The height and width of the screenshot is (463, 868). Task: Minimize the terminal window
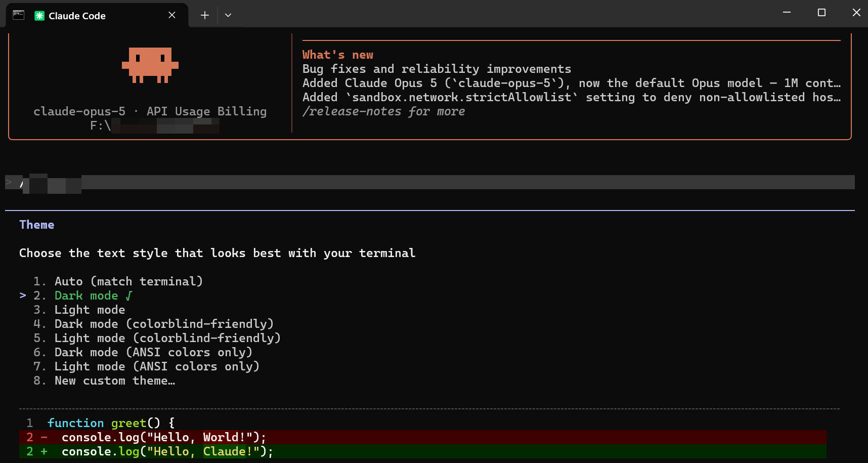point(787,13)
